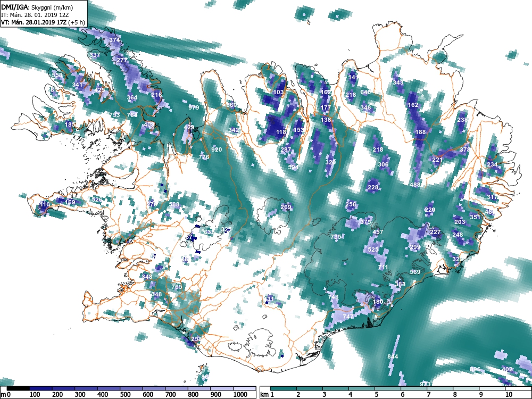This screenshot has width=532, height=399.
Task: Click the visibility value 425
Action: (x=100, y=90)
